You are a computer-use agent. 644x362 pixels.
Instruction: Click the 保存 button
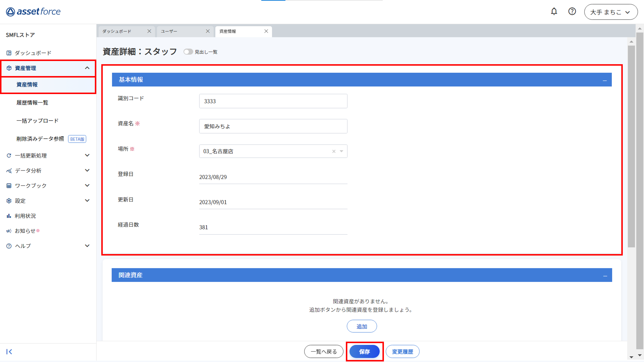point(364,352)
